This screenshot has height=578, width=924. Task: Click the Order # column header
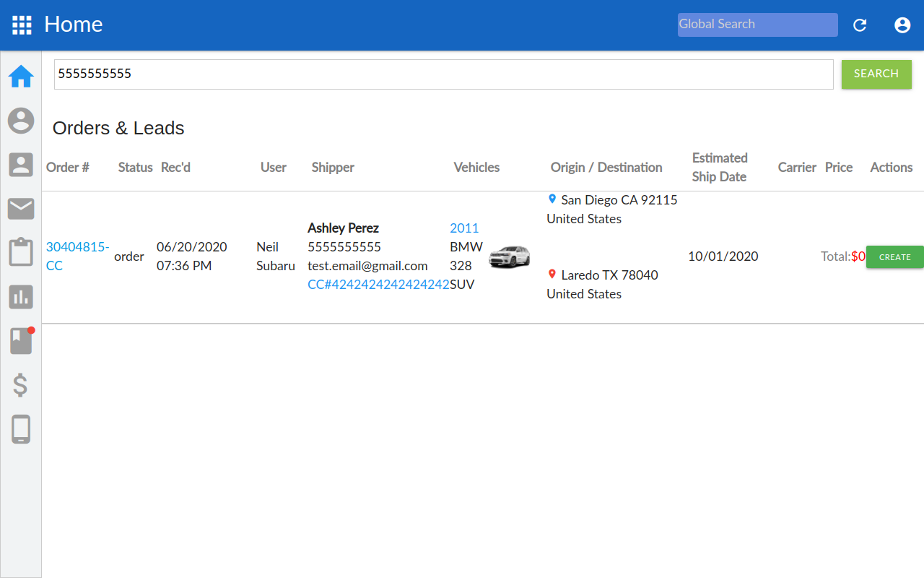click(68, 167)
